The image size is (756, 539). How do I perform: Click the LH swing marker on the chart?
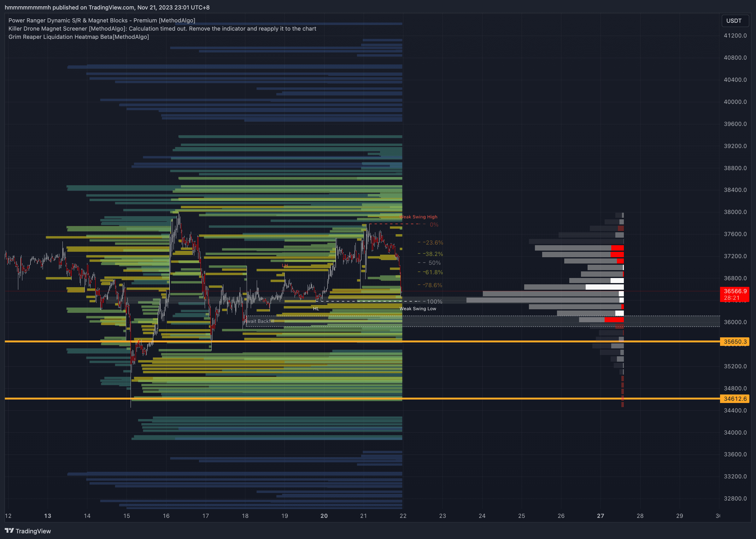coord(284,265)
